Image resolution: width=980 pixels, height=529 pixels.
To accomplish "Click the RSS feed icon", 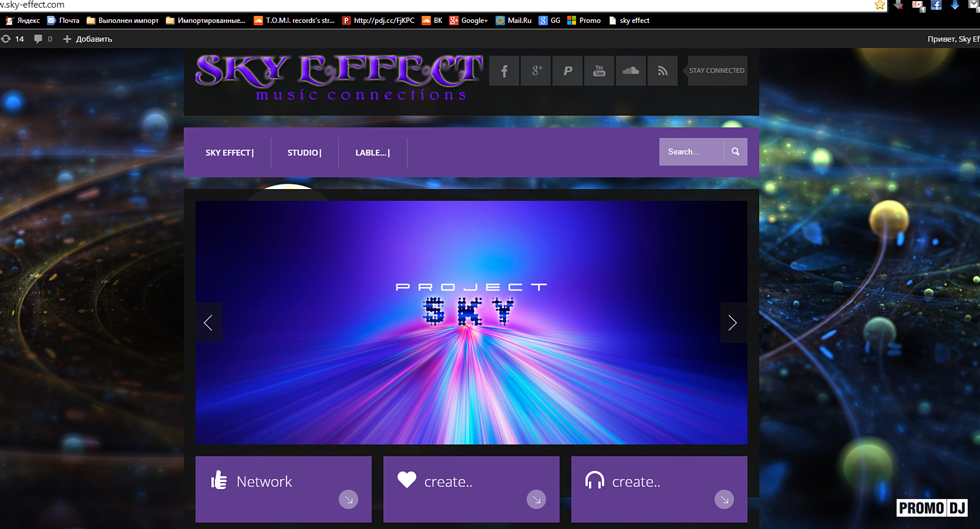I will [x=662, y=71].
